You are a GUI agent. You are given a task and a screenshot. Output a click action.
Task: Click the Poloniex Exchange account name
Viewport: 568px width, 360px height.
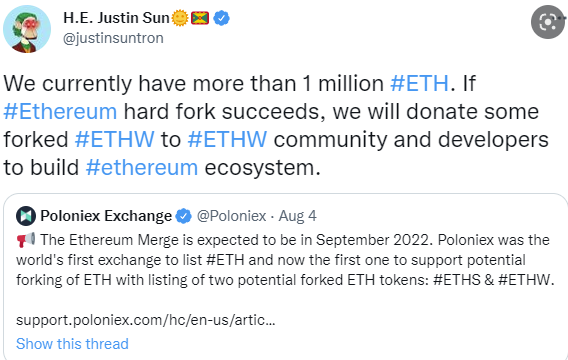[106, 216]
